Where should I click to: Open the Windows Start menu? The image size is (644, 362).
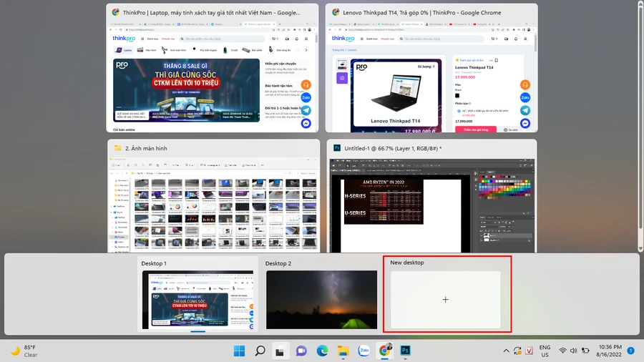239,351
